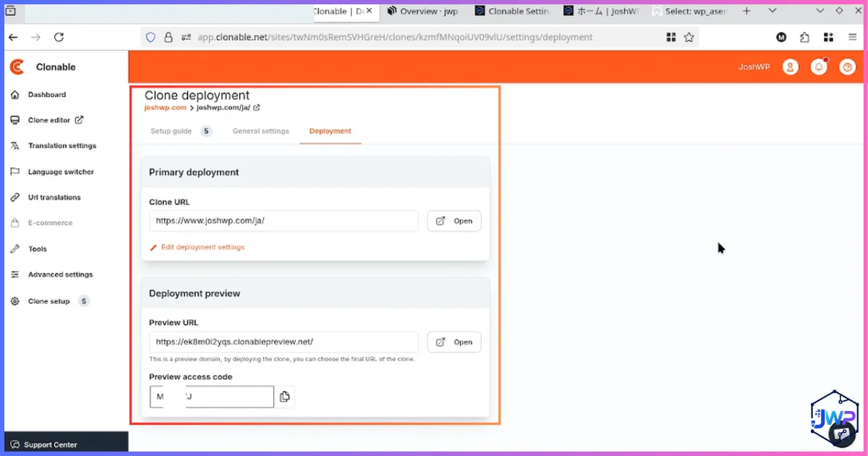
Task: Switch to Select: wp_ browser tab
Action: 689,11
